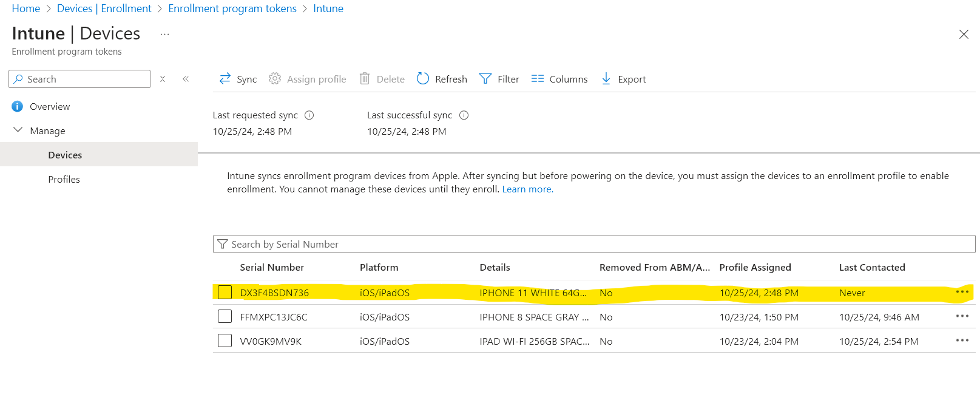This screenshot has height=403, width=980.
Task: Click the Sync button label
Action: [x=246, y=80]
